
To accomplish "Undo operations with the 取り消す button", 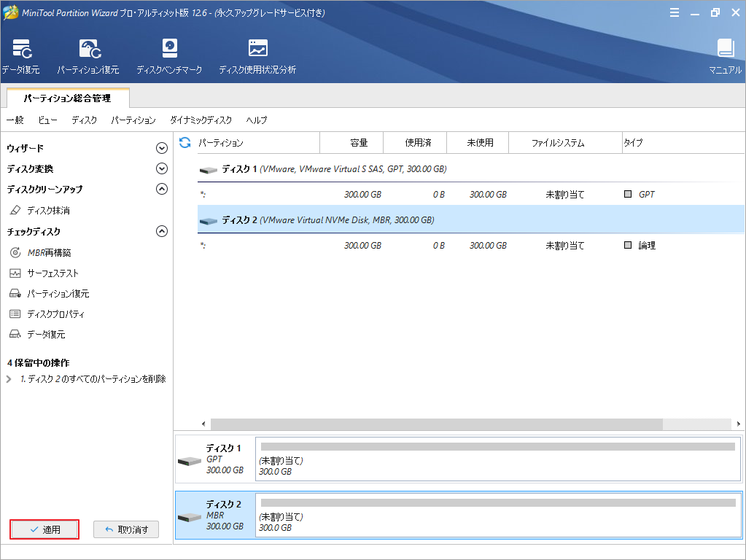I will click(x=126, y=529).
